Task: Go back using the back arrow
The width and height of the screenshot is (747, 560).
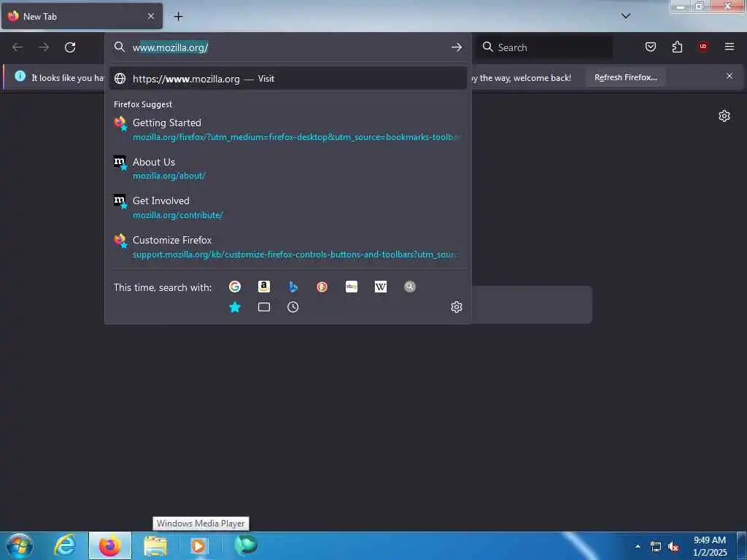Action: coord(18,47)
